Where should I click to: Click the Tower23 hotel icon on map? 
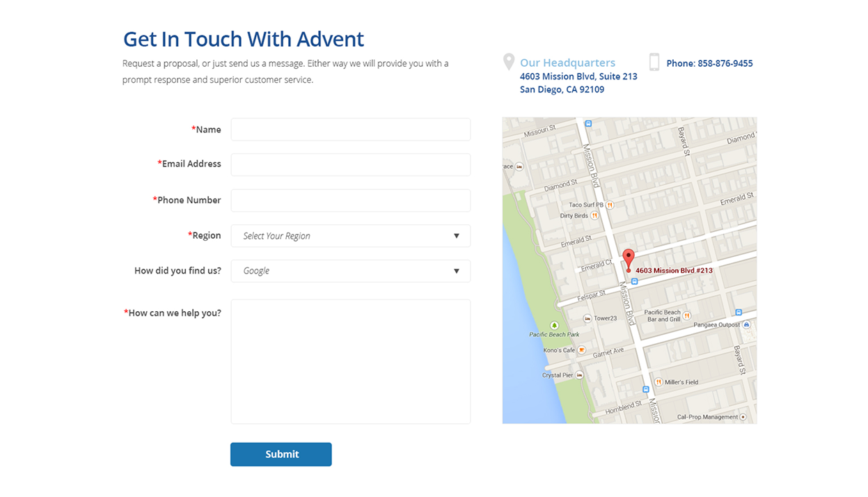click(x=587, y=318)
